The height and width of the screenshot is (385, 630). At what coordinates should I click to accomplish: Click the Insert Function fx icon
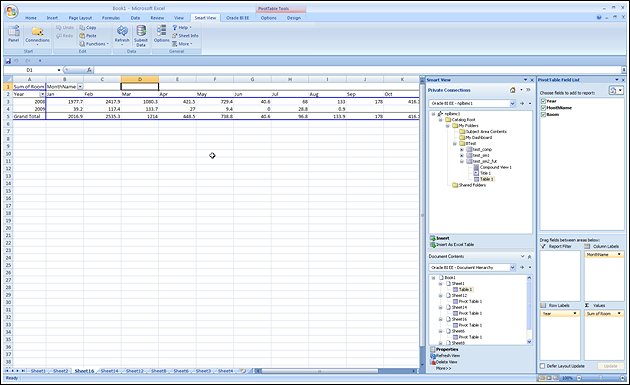point(89,70)
